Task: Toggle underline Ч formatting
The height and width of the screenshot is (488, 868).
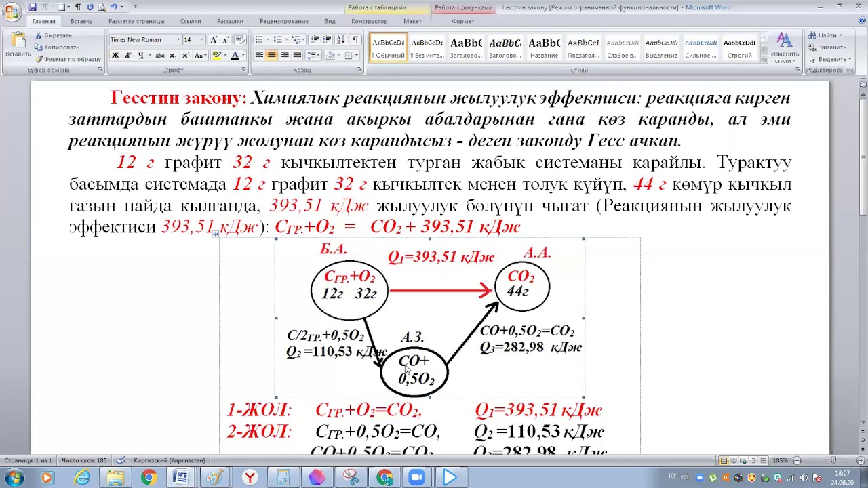Action: 140,56
